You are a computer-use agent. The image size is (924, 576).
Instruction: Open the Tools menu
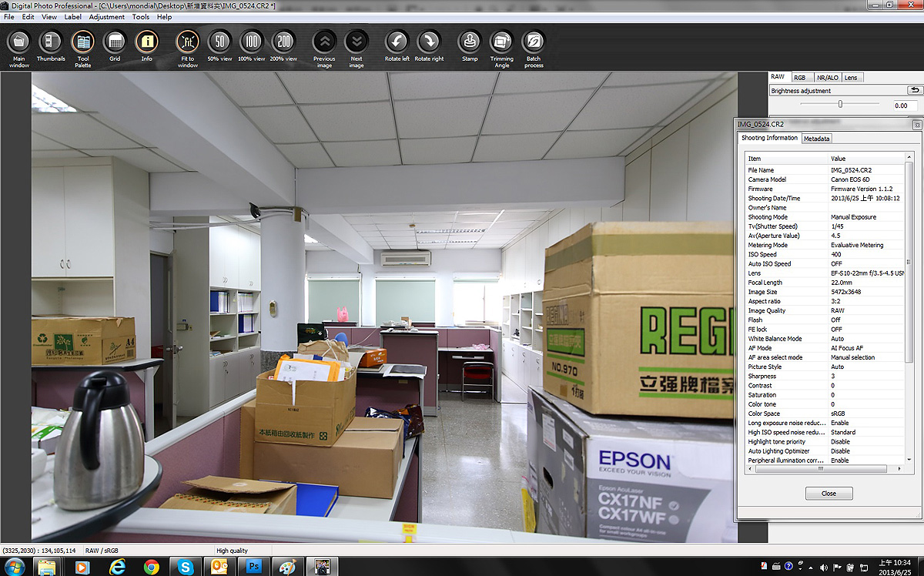141,16
